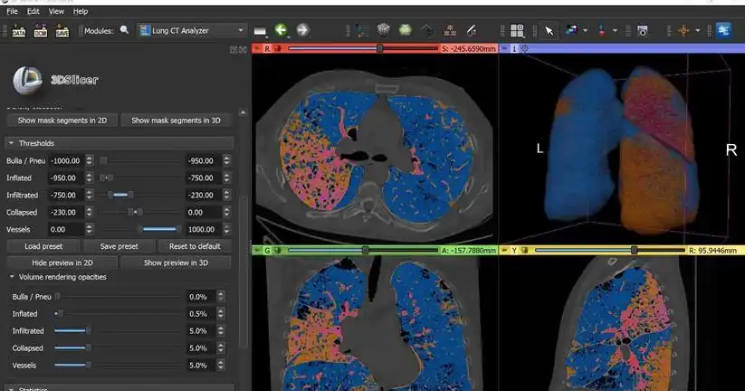Screen dimensions: 749x391
Task: Click the Load DICOM data icon
Action: (41, 31)
